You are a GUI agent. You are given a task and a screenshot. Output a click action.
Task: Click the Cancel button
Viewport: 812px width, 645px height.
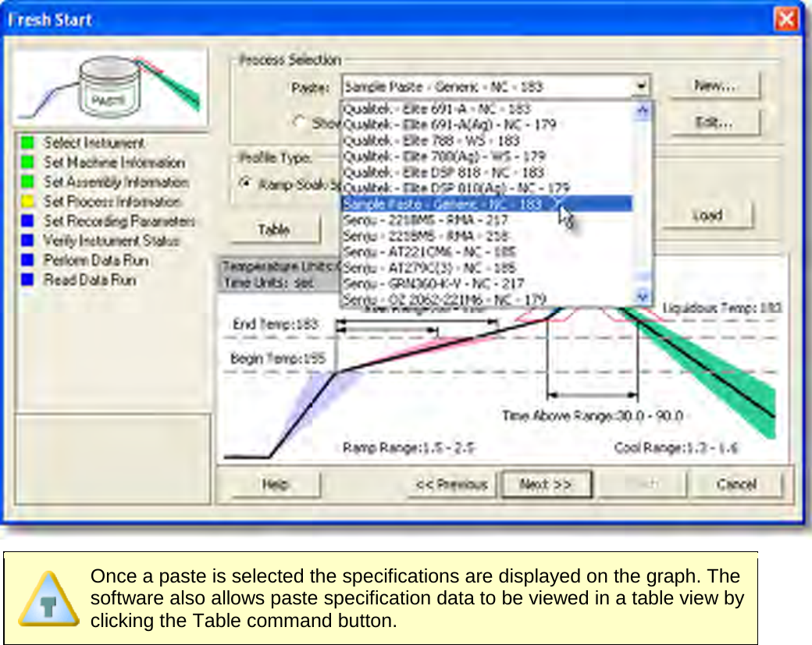click(x=736, y=484)
